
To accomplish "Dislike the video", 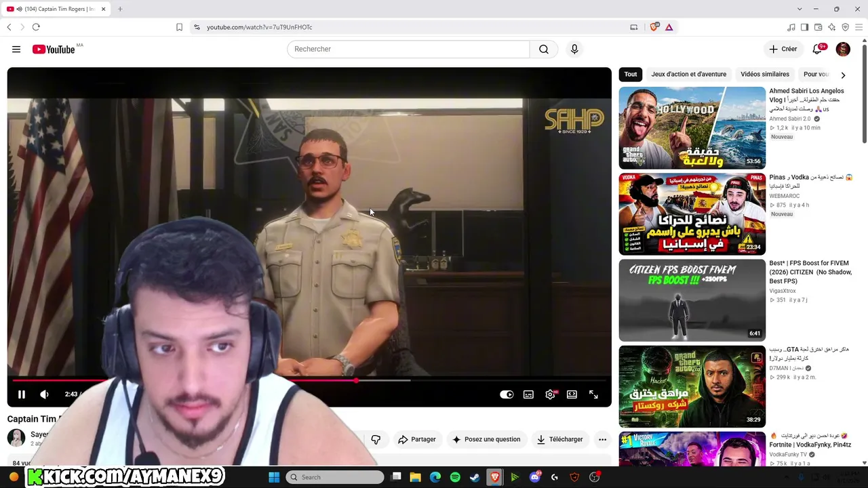I will [376, 439].
